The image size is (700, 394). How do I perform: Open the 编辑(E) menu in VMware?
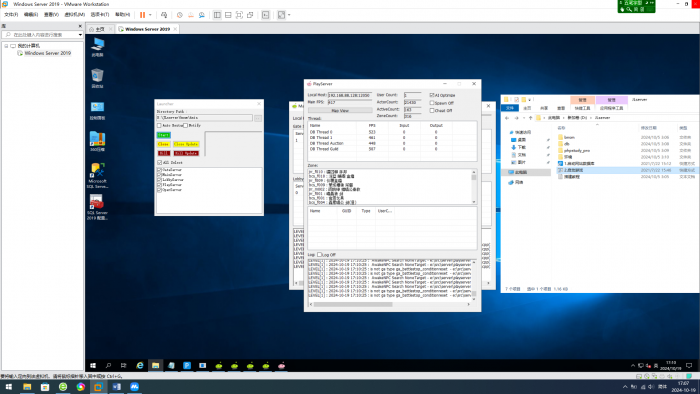31,15
